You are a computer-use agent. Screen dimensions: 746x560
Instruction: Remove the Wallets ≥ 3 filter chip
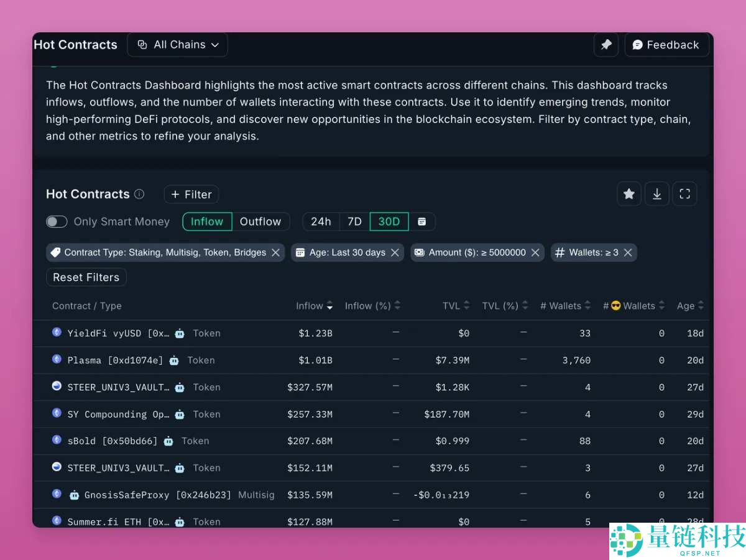click(x=628, y=252)
